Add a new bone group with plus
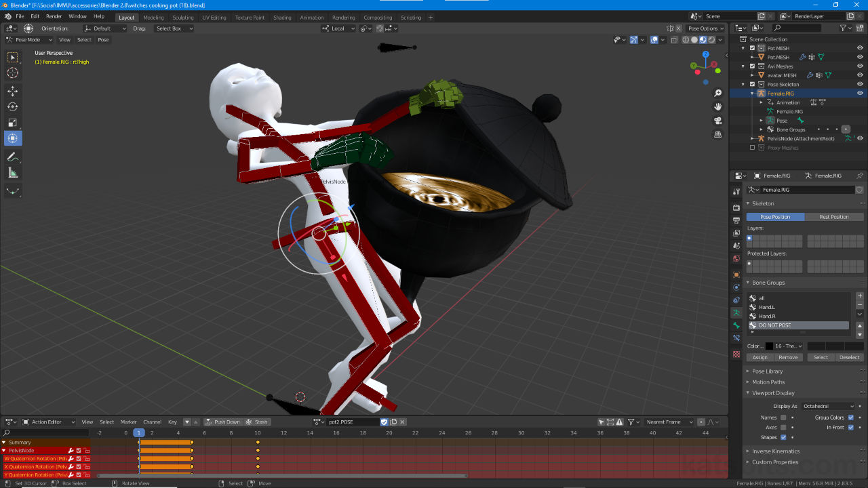This screenshot has height=488, width=868. 860,296
